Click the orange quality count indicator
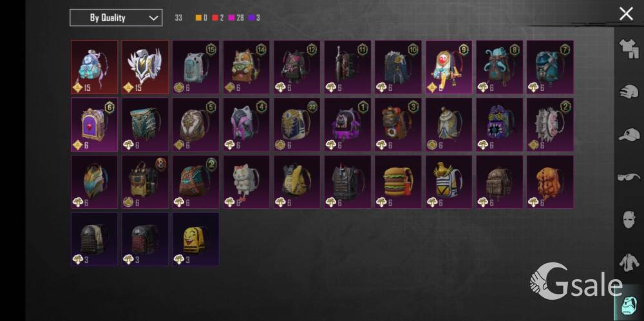This screenshot has width=644, height=321. point(201,17)
